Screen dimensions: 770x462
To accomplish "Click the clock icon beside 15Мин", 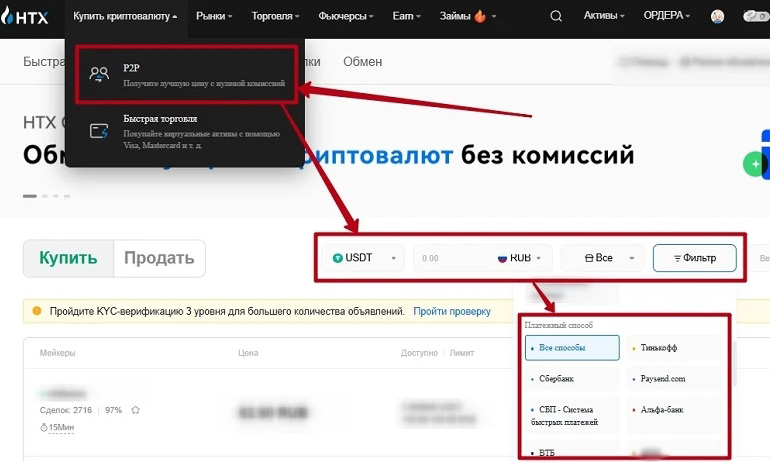I will coord(44,428).
